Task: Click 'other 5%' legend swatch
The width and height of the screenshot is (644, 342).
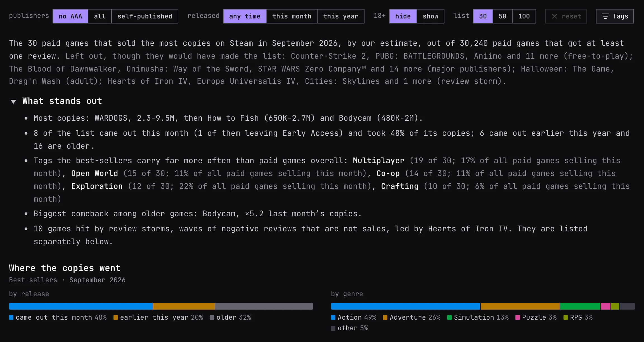Action: (x=333, y=328)
